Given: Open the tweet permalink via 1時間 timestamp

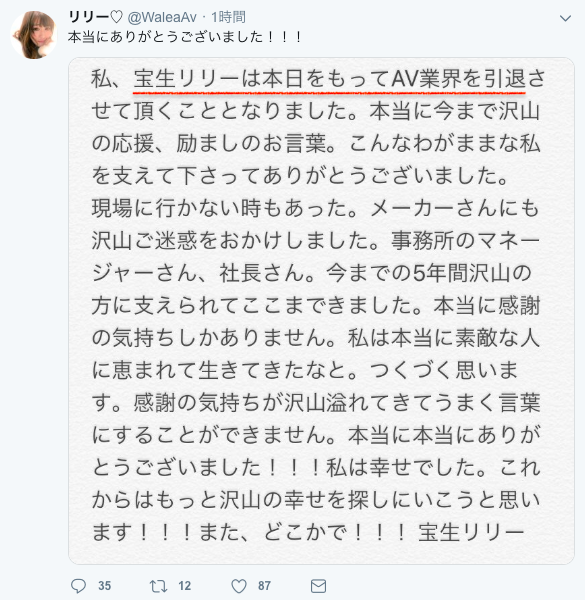Looking at the screenshot, I should click(x=228, y=17).
